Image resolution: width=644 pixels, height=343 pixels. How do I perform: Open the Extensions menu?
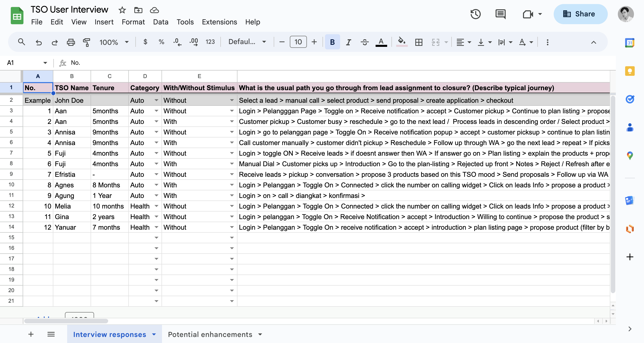(219, 22)
